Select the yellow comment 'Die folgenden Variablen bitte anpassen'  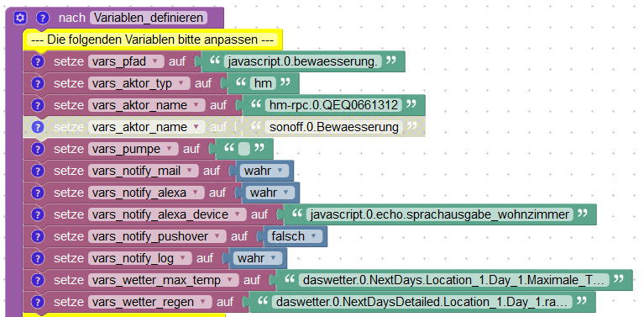[152, 40]
